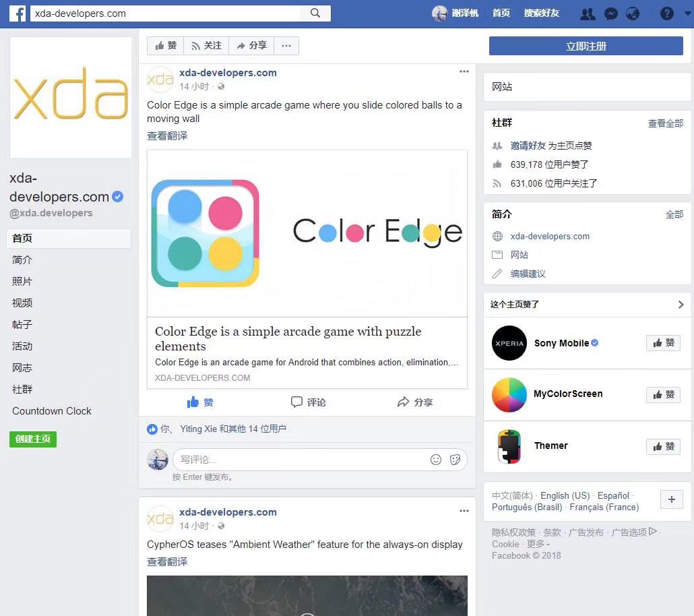Click the green 创建主页 button
This screenshot has width=694, height=616.
coord(33,439)
